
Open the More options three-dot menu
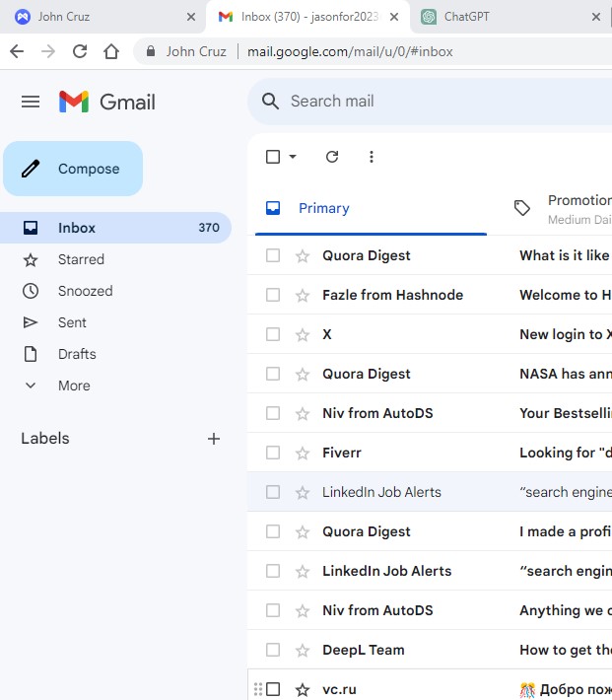371,157
